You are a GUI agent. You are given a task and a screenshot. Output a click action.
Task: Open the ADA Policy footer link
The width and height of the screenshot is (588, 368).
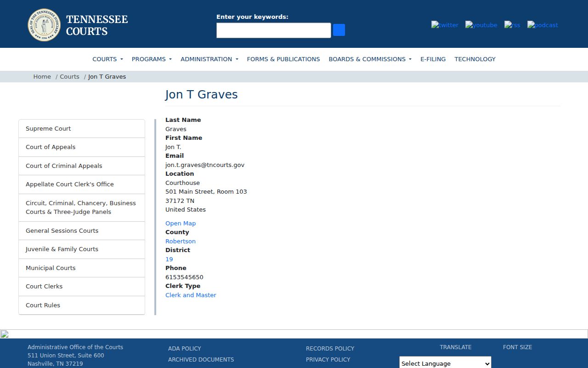click(x=185, y=348)
